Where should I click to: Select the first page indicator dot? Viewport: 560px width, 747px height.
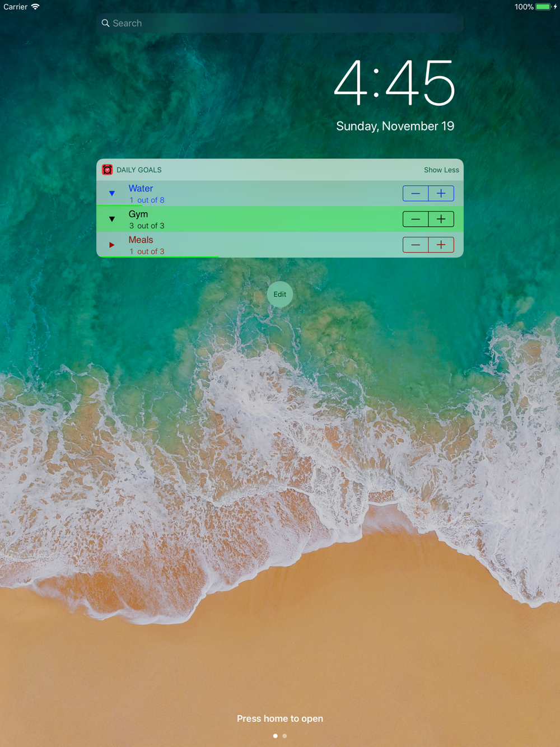click(x=275, y=736)
